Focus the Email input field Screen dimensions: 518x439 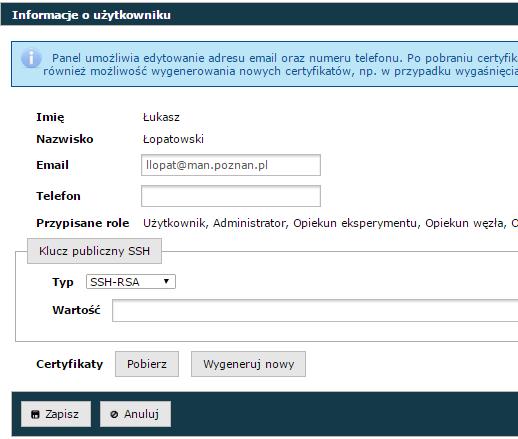231,165
